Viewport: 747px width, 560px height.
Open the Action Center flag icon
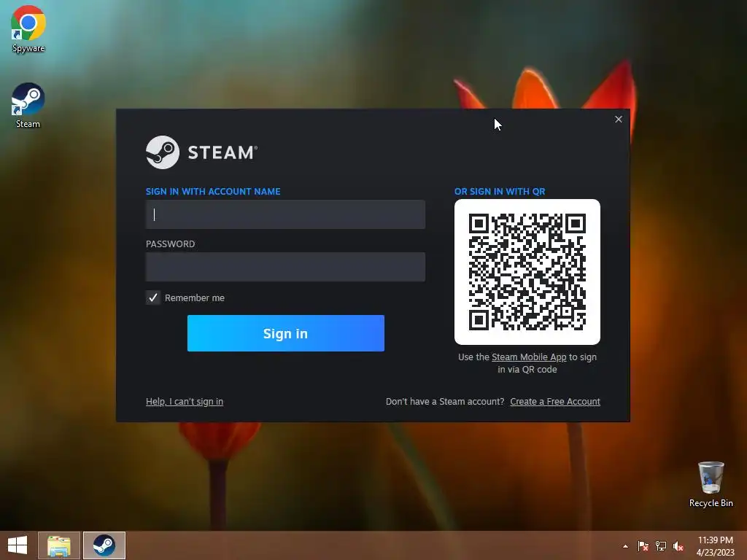click(x=643, y=546)
